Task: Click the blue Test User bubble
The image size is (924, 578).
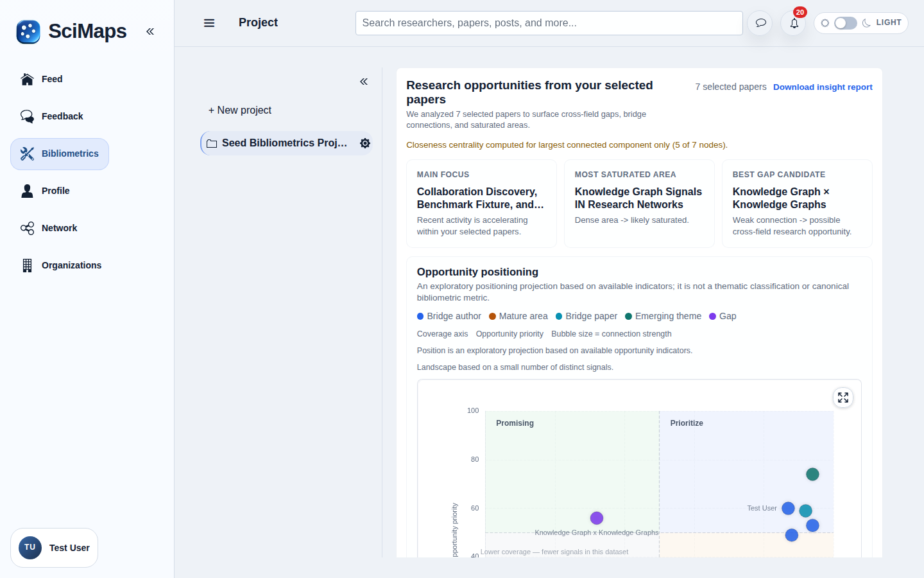Action: coord(789,509)
